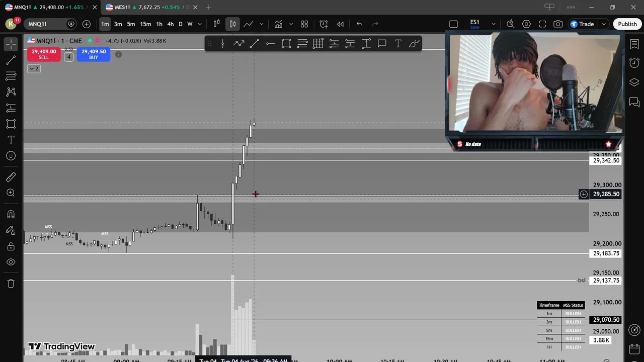Screen dimensions: 644x362
Task: Undo the last chart action
Action: click(x=359, y=24)
